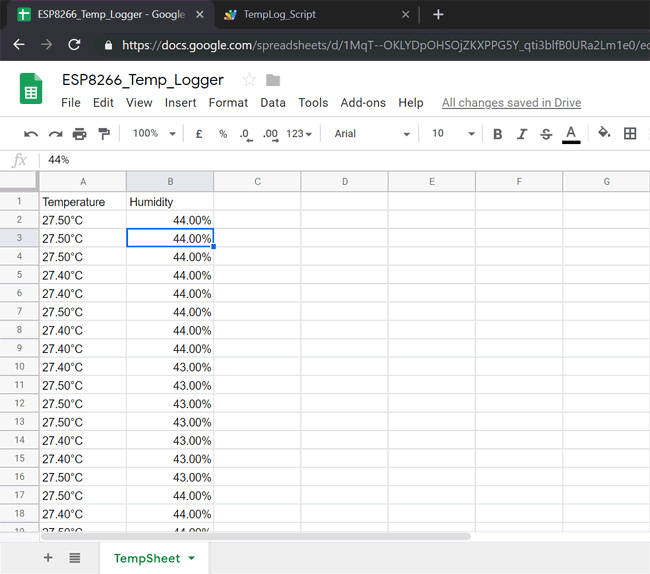The image size is (650, 574).
Task: Click the ESP8266_Temp_Logger document title
Action: pos(143,80)
